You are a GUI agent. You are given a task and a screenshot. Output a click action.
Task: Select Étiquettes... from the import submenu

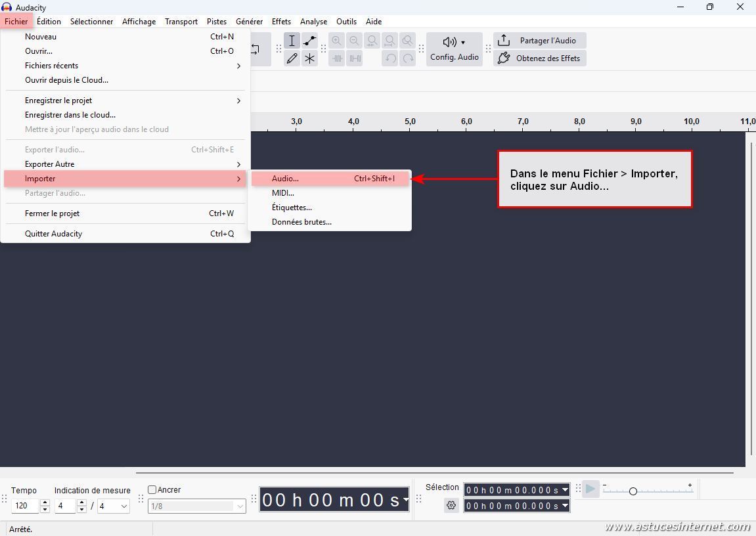(x=292, y=208)
